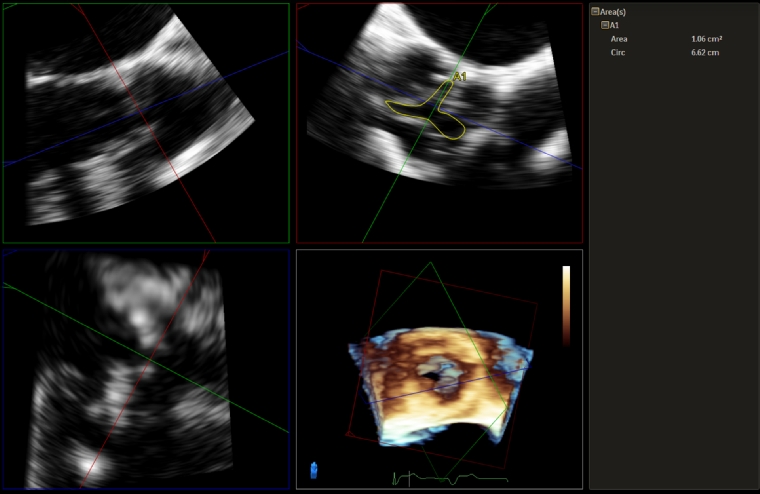The height and width of the screenshot is (494, 760).
Task: Select the yellow A1 contour label
Action: (460, 76)
